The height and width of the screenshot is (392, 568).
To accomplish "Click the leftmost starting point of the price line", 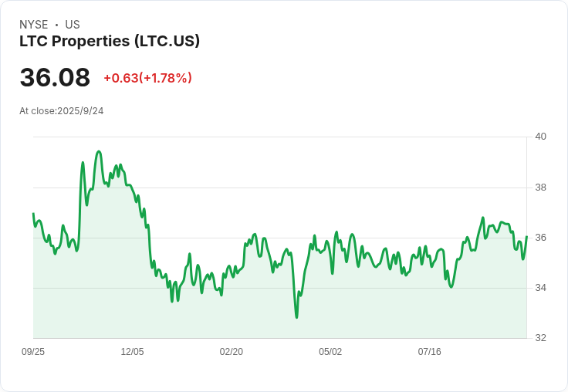I will click(x=33, y=214).
